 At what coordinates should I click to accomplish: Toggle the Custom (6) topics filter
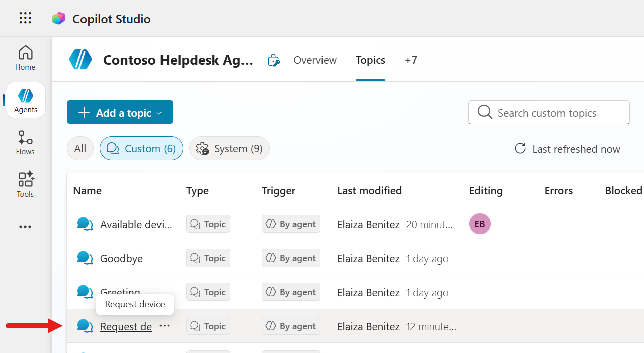(x=141, y=148)
